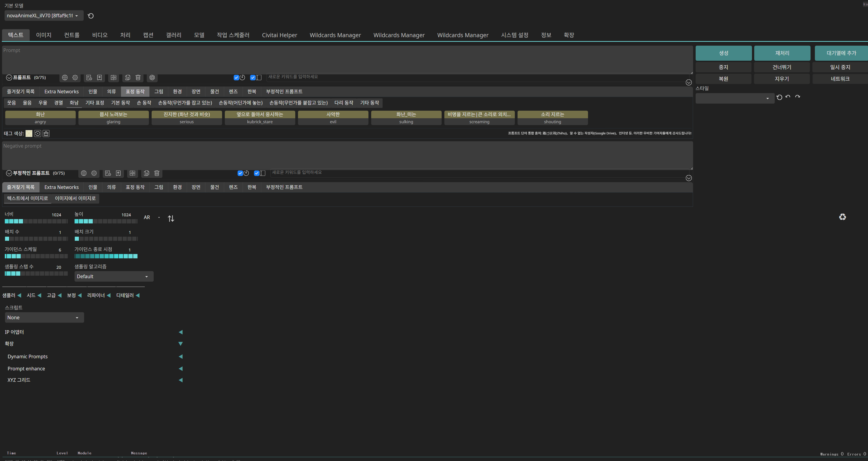Click the 생성 generate button
This screenshot has width=868, height=461.
723,53
